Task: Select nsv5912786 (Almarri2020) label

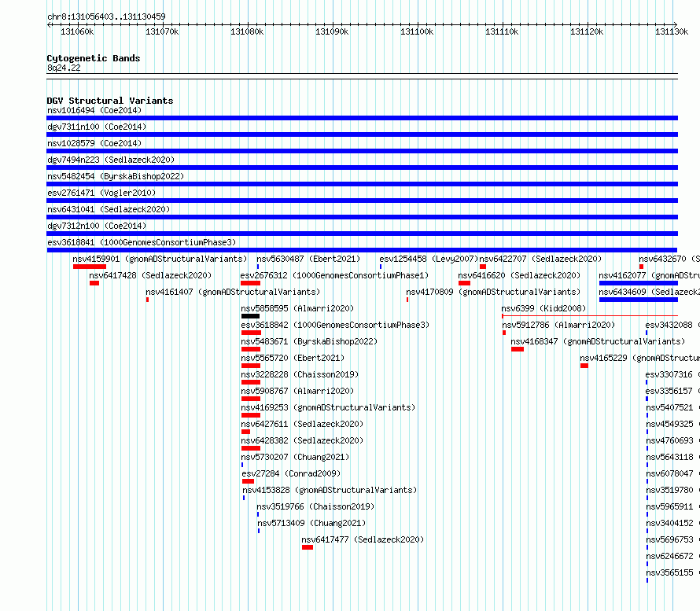Action: pyautogui.click(x=558, y=325)
